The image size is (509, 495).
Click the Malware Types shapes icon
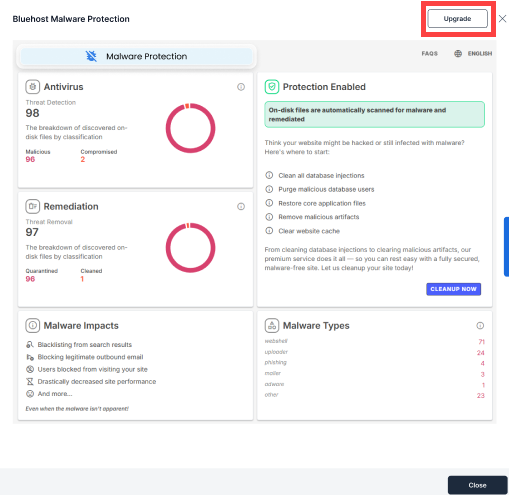(x=272, y=326)
